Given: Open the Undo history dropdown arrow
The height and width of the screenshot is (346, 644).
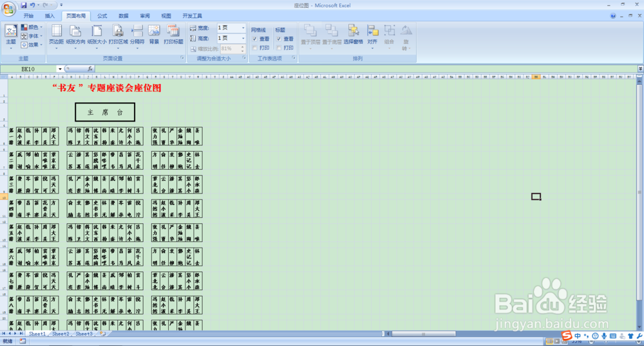Looking at the screenshot, I should pyautogui.click(x=38, y=5).
